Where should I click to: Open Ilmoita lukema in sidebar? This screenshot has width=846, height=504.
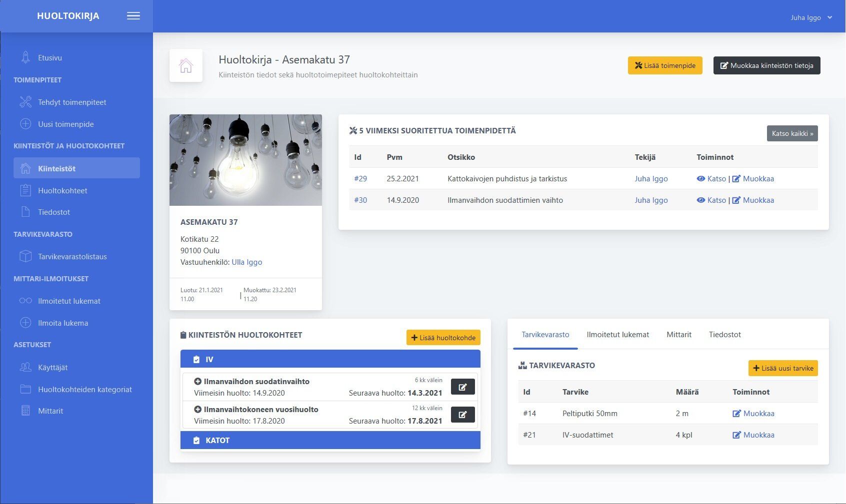(x=63, y=323)
